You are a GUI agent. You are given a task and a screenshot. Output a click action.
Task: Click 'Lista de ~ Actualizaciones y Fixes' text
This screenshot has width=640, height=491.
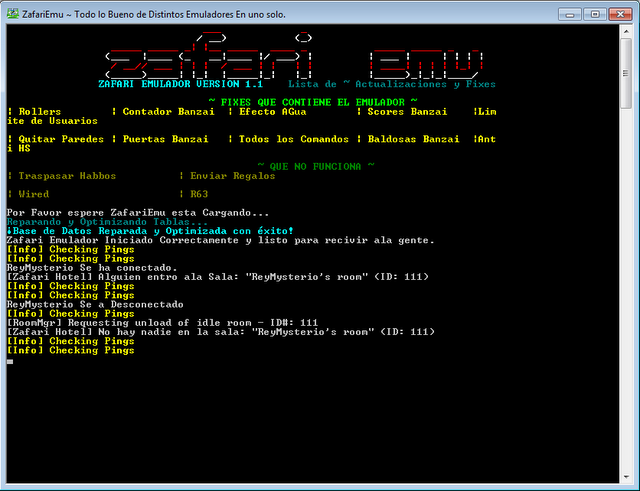(392, 84)
